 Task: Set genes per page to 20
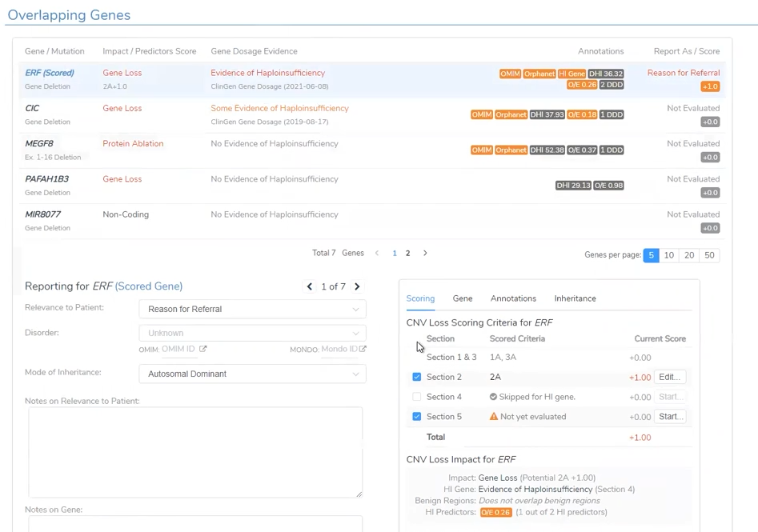coord(688,255)
